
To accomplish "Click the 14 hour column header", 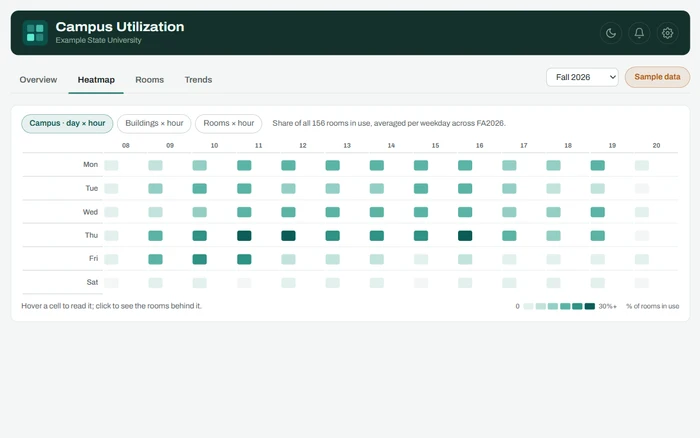I will click(391, 146).
